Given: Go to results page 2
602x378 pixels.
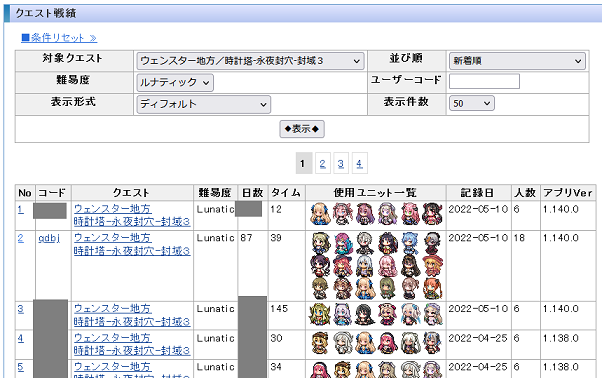Looking at the screenshot, I should (322, 164).
